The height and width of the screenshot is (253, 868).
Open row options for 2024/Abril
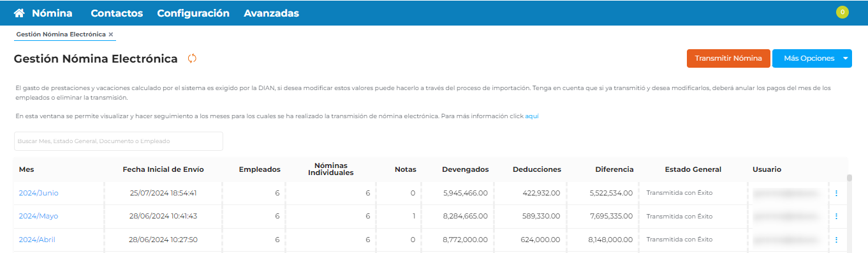tap(836, 240)
